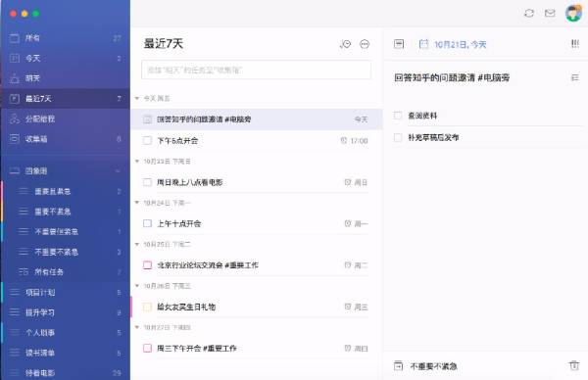
Task: Collapse the 10月23日 section triangle
Action: pyautogui.click(x=137, y=162)
